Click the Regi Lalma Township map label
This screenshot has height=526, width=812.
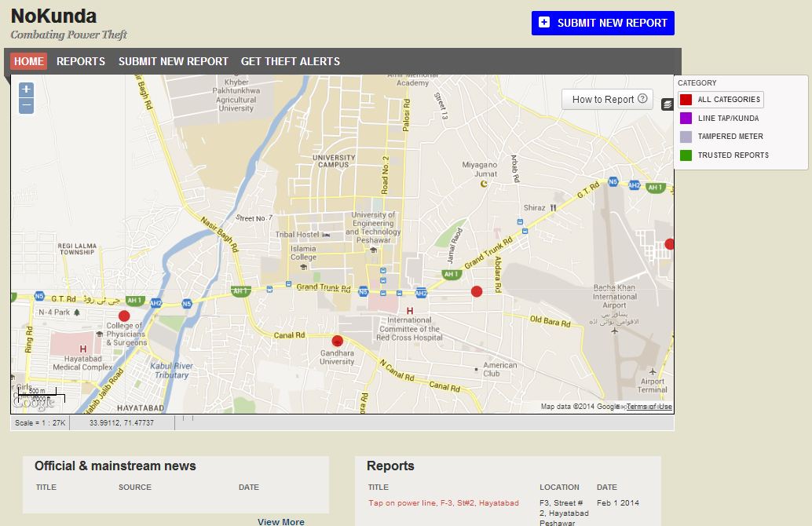coord(77,249)
